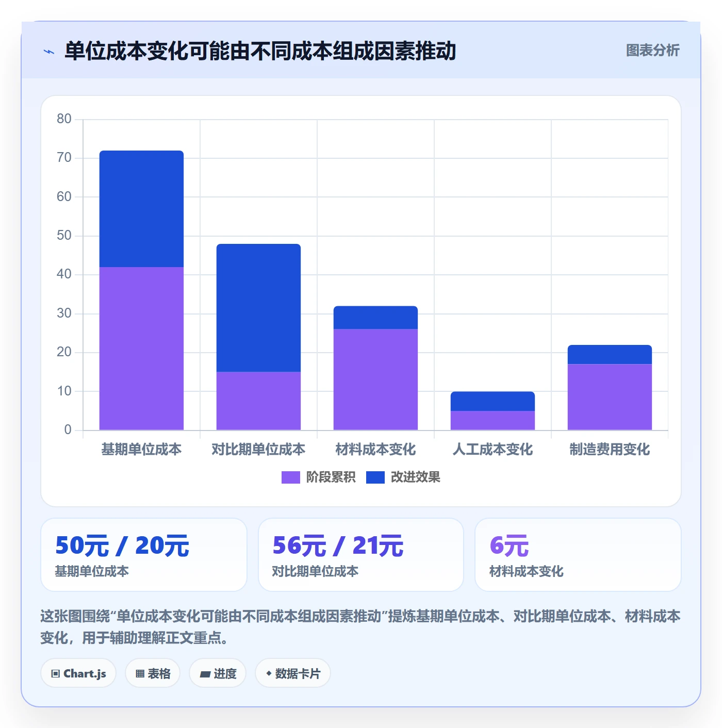722x728 pixels.
Task: Click the 改进效果 legend label
Action: point(415,477)
